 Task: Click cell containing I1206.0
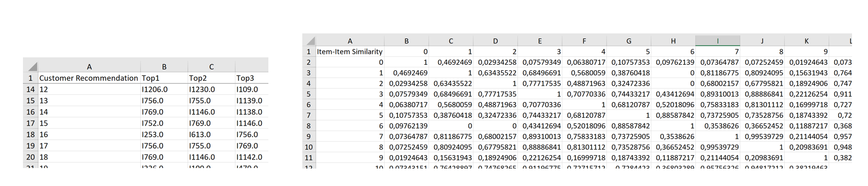(164, 89)
